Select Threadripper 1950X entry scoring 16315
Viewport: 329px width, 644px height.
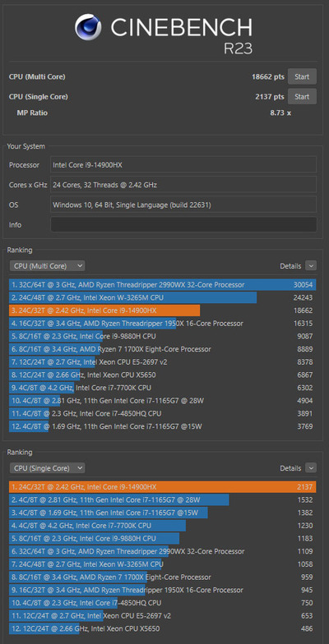[163, 324]
